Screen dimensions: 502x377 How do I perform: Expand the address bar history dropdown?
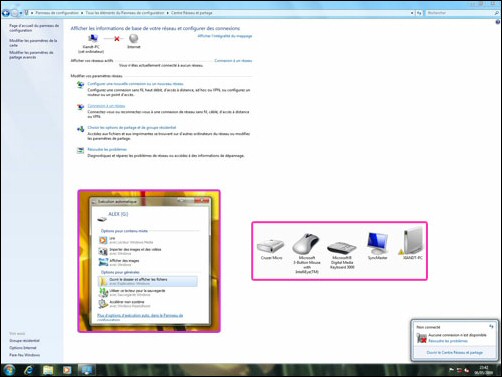412,13
